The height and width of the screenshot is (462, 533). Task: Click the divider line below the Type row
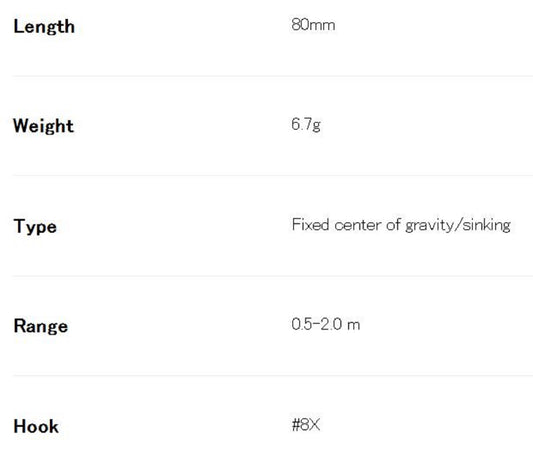point(273,276)
